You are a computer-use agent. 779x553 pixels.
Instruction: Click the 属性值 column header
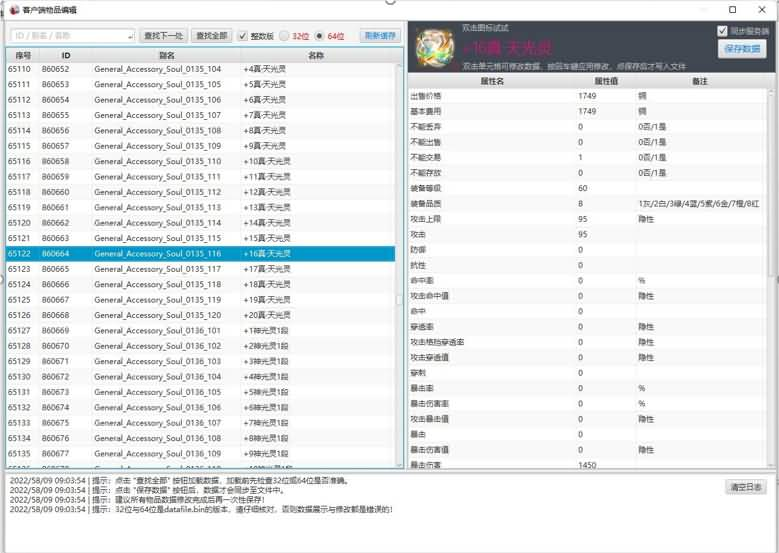tap(607, 80)
